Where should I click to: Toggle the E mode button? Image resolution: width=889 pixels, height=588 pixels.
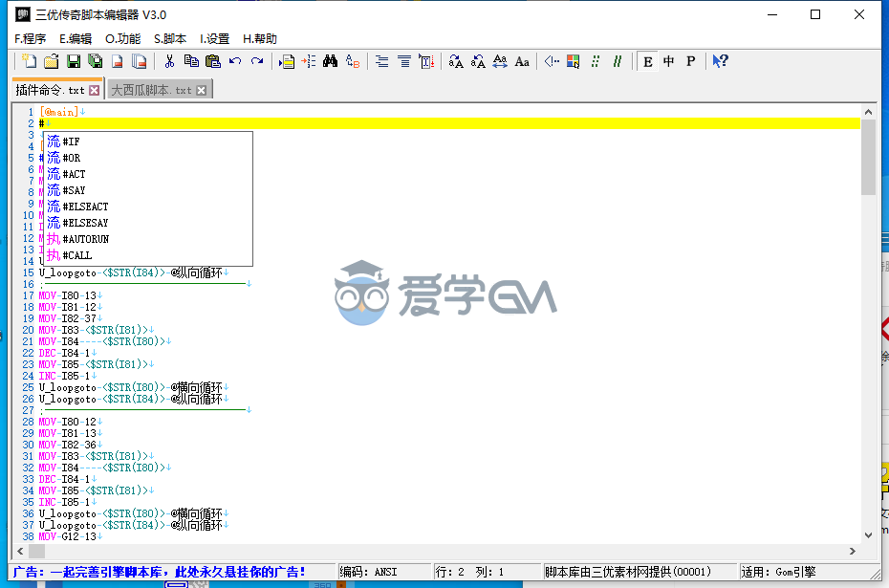pos(647,61)
